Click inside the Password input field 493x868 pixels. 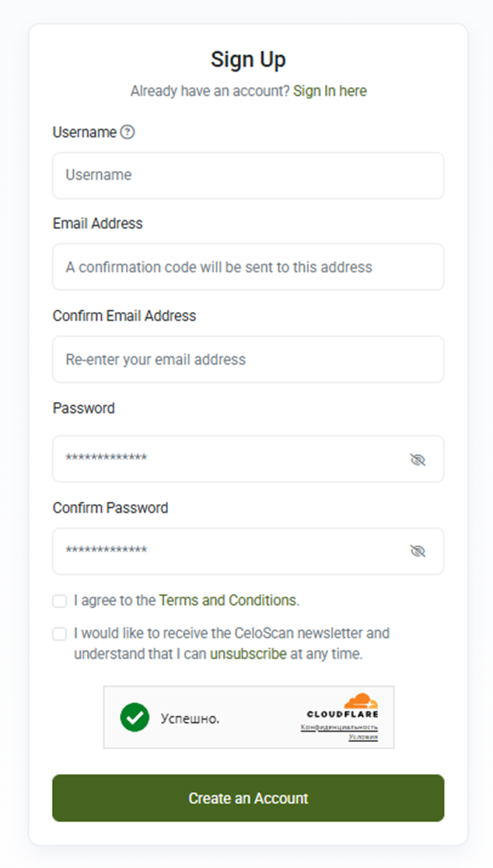(x=233, y=459)
